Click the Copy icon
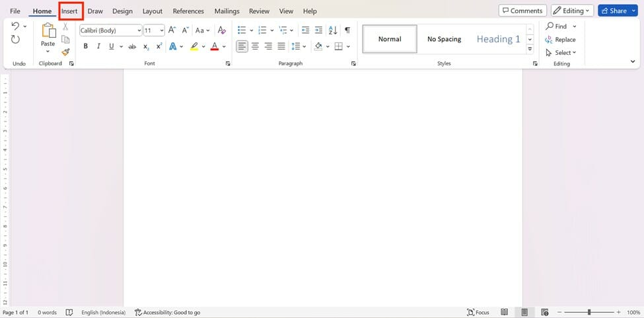Image resolution: width=644 pixels, height=318 pixels. point(65,40)
